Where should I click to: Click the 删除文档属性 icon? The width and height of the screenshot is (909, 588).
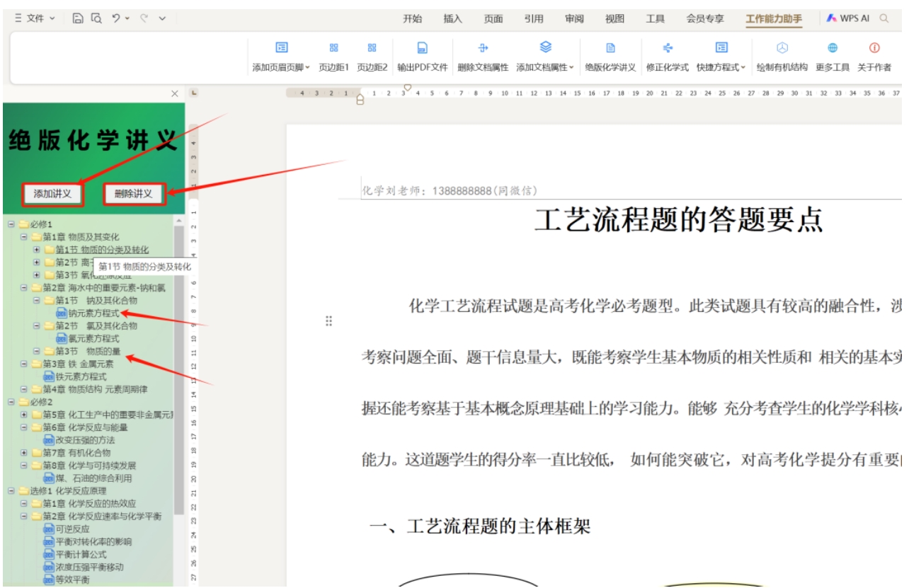click(x=484, y=49)
